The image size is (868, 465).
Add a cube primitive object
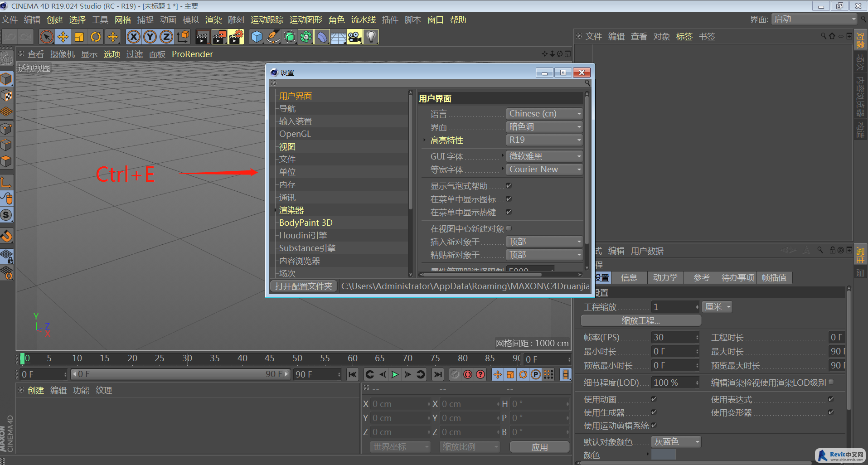click(257, 37)
